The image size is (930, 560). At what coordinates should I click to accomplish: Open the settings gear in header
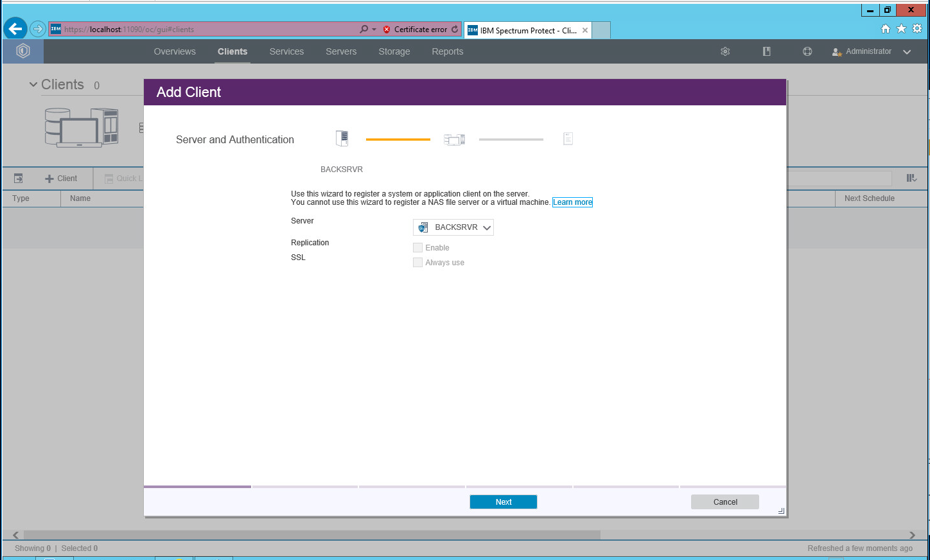pos(725,51)
